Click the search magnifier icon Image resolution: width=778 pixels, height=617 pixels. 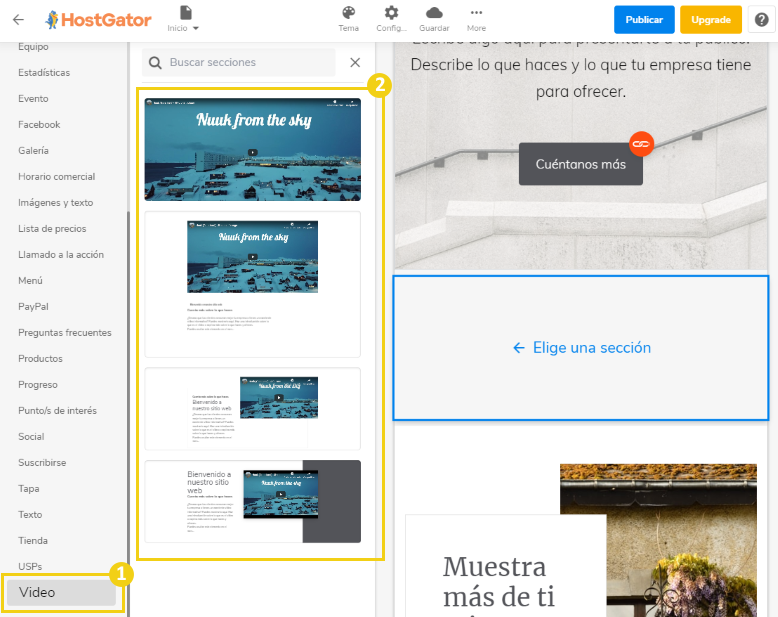point(155,63)
